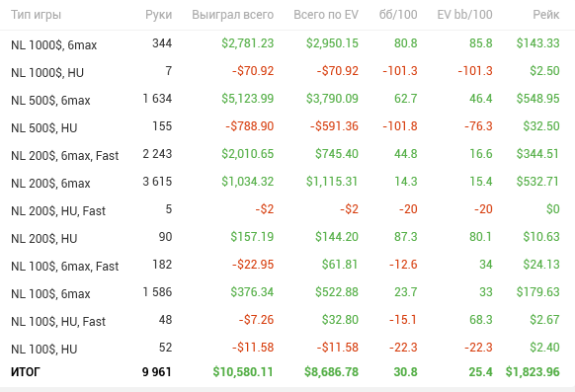Image resolution: width=575 pixels, height=392 pixels.
Task: Click the NL 100$, 6max, Fast row
Action: pos(286,265)
